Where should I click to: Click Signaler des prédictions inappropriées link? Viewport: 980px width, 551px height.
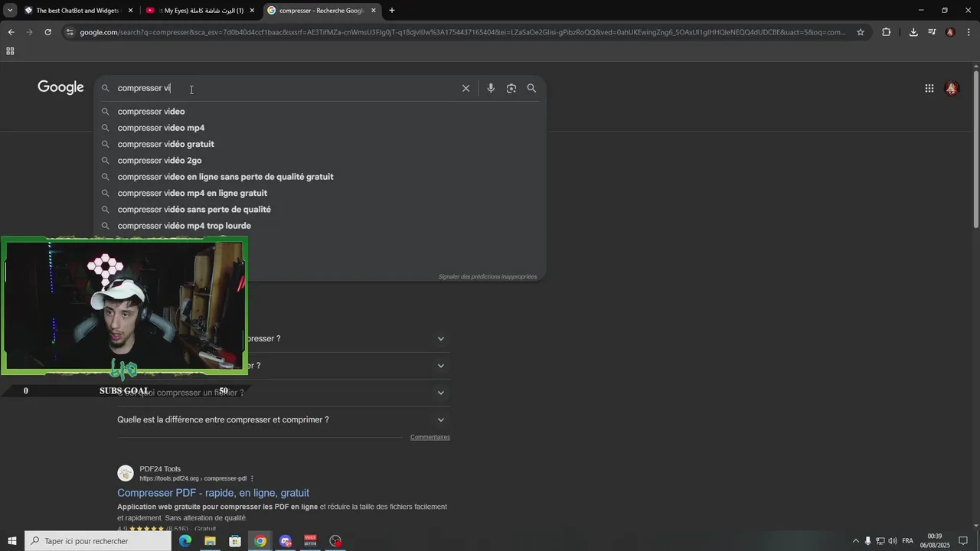488,277
